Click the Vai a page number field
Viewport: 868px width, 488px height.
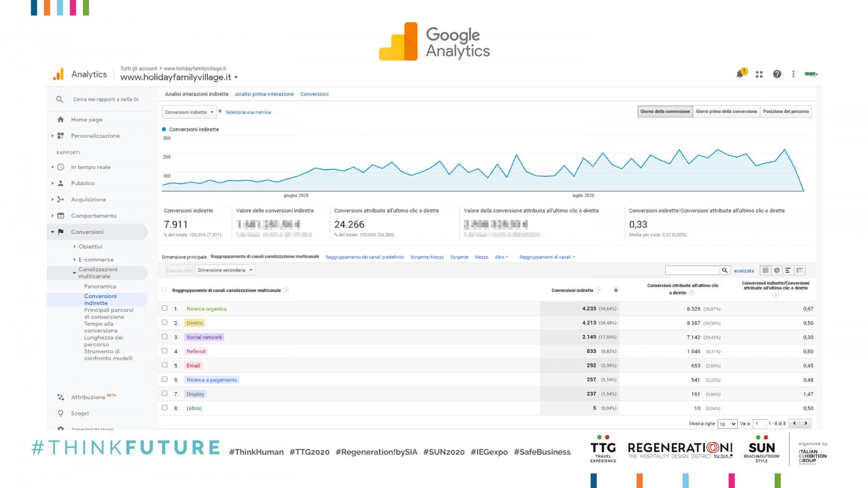[x=759, y=424]
